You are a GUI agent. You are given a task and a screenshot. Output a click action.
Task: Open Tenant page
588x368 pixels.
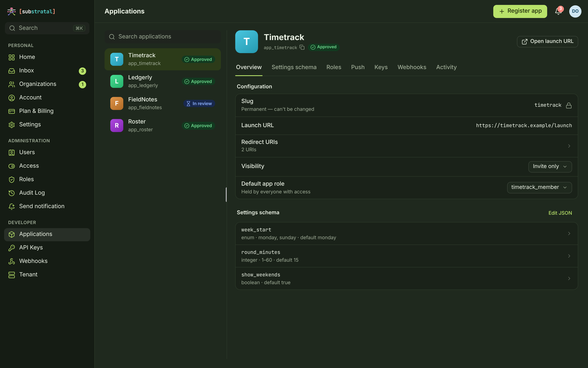(47, 275)
